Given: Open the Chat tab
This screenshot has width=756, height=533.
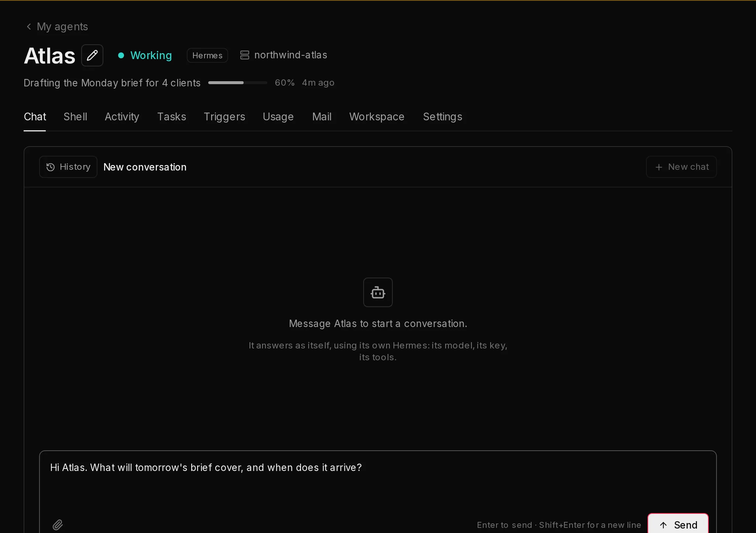Looking at the screenshot, I should coord(35,117).
